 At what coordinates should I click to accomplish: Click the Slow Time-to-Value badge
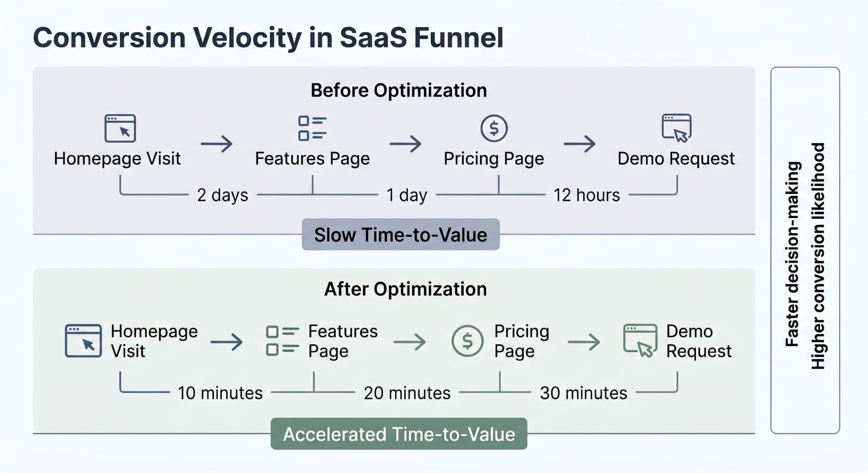coord(401,235)
